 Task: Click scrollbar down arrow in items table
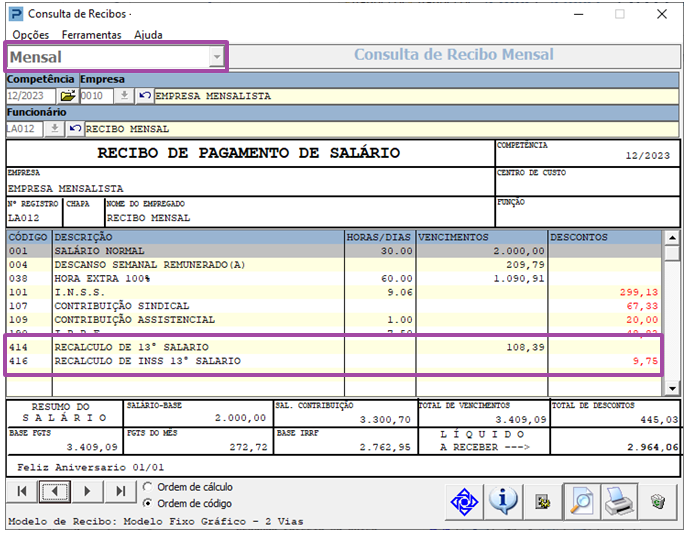[x=672, y=389]
